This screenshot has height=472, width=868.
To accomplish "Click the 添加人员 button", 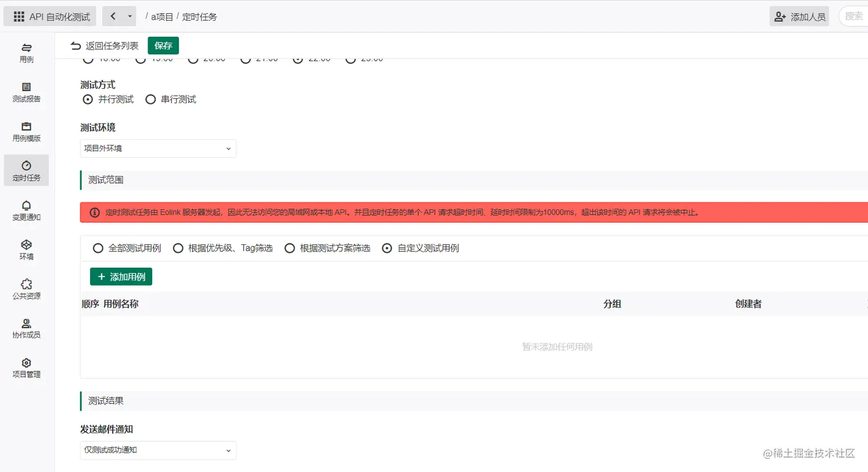I will click(799, 17).
